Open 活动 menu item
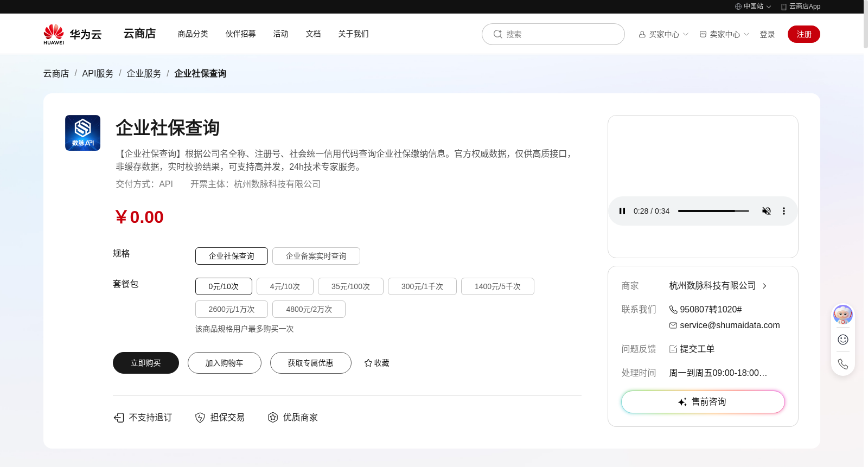 tap(281, 34)
